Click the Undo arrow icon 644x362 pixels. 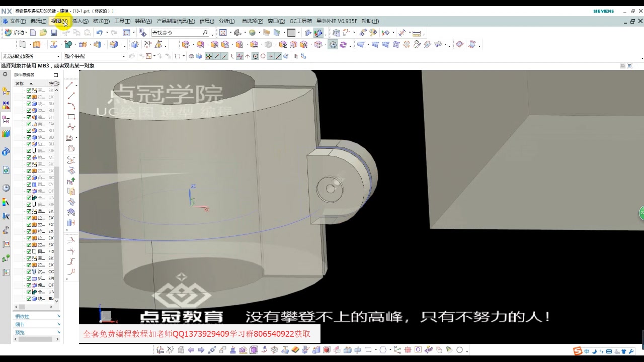[x=100, y=32]
